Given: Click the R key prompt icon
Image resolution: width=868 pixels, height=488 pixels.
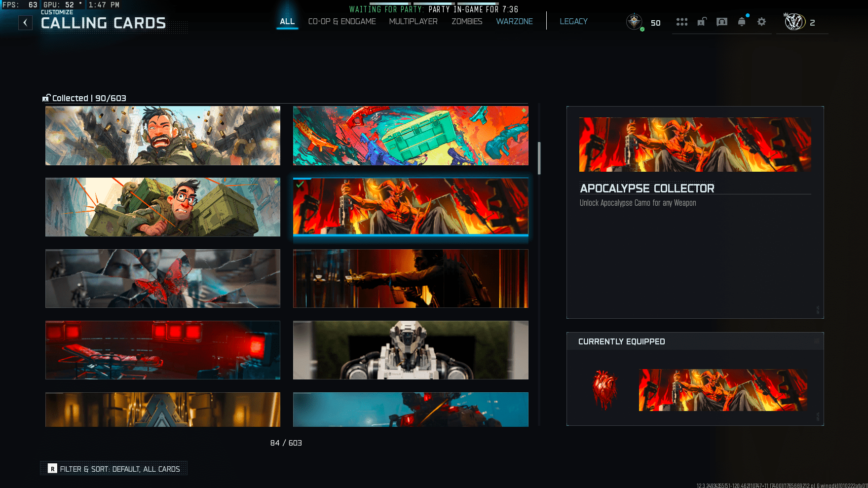Looking at the screenshot, I should click(52, 469).
